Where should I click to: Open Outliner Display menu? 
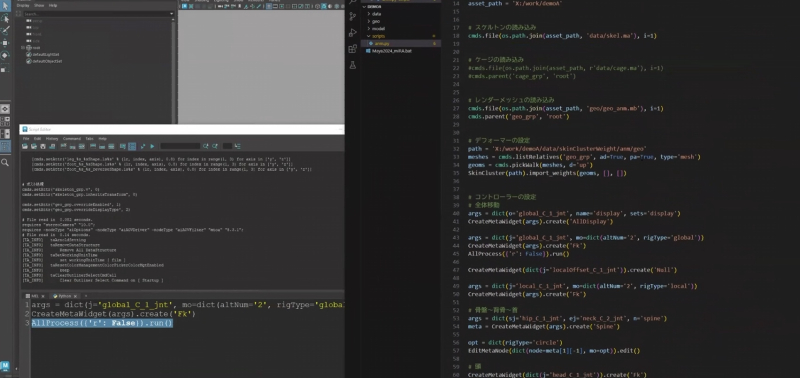pos(23,6)
